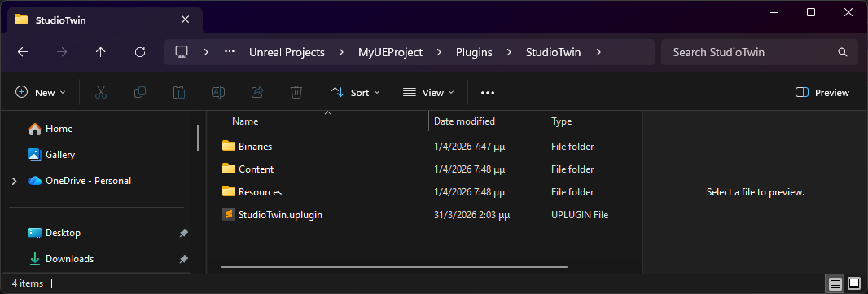Screen dimensions: 868x294
Task: Maximize the File Explorer window
Action: (810, 12)
